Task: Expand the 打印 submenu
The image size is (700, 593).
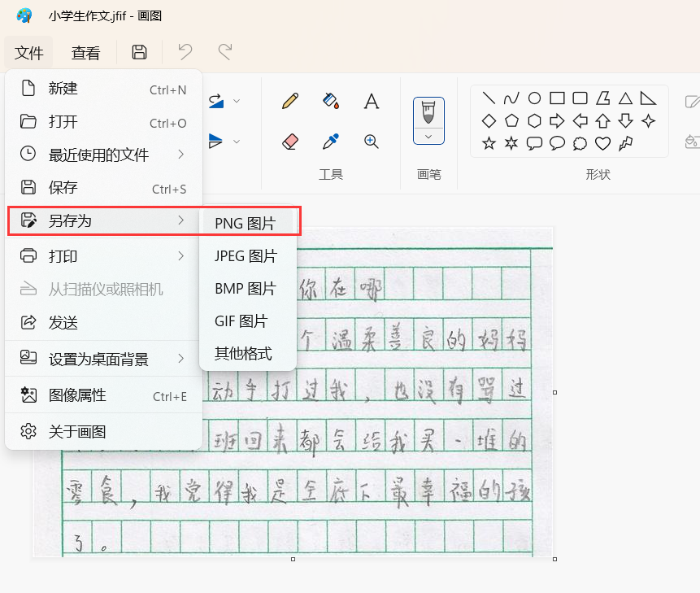Action: [103, 256]
